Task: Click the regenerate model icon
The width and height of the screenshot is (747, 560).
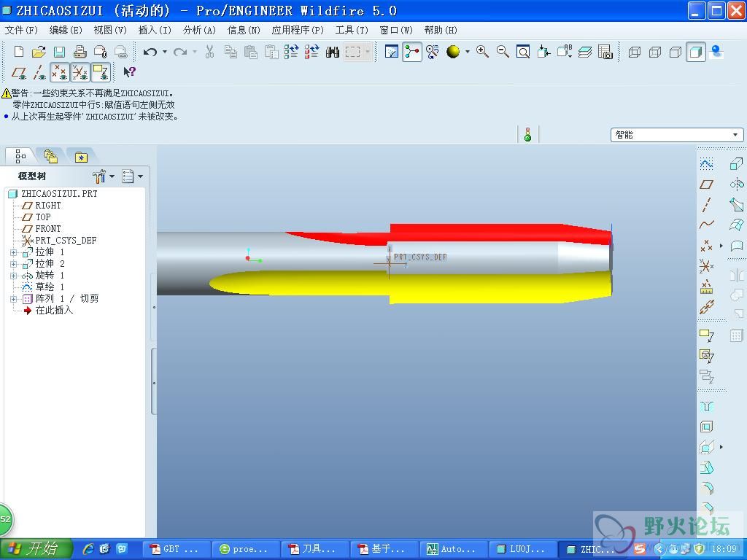Action: coord(291,52)
